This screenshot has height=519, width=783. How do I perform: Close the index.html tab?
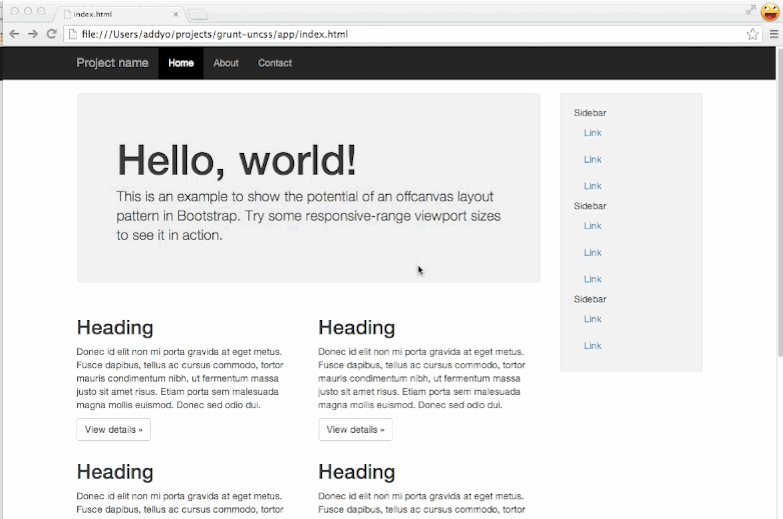click(x=176, y=14)
